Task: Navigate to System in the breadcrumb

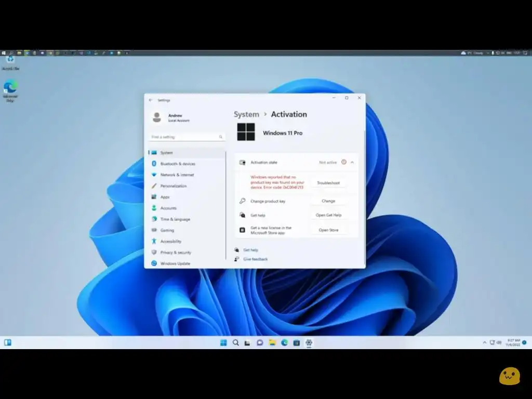Action: tap(246, 114)
